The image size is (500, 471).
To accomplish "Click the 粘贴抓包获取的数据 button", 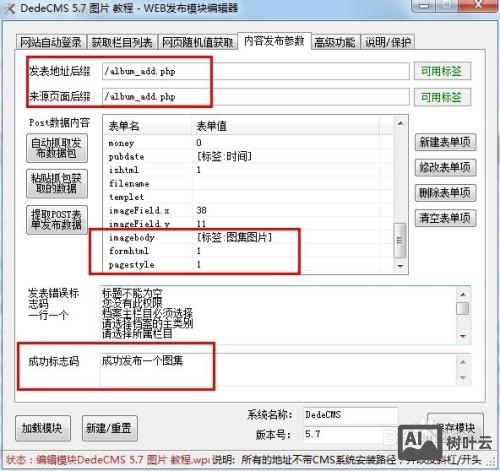I will click(57, 183).
